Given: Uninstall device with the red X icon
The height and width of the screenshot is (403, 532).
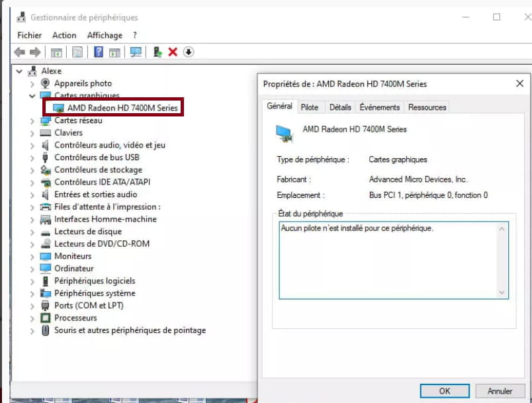Looking at the screenshot, I should (x=173, y=52).
